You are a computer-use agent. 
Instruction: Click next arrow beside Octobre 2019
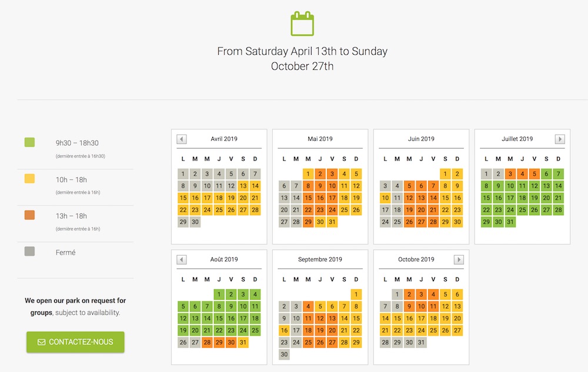(459, 260)
